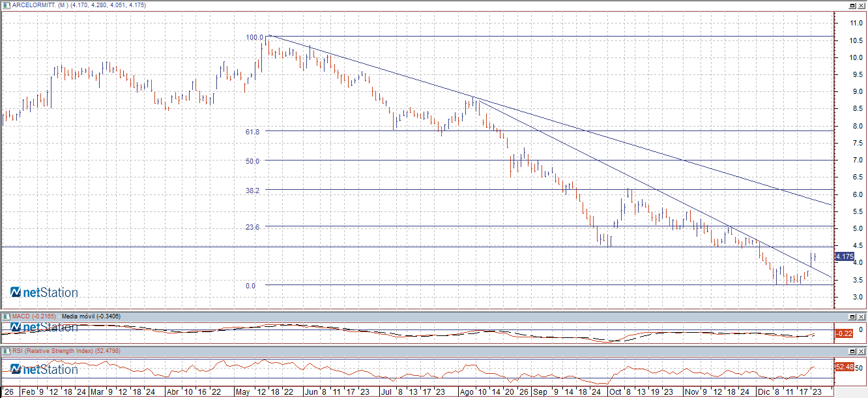Click the Jun label on the date axis
Viewport: 868px width, 398px height.
click(311, 393)
